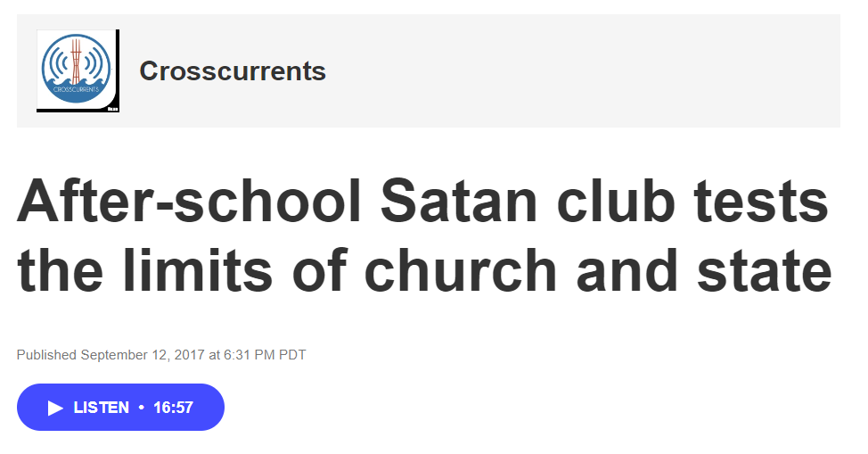Click the After-school Satan club headline

pos(423,202)
